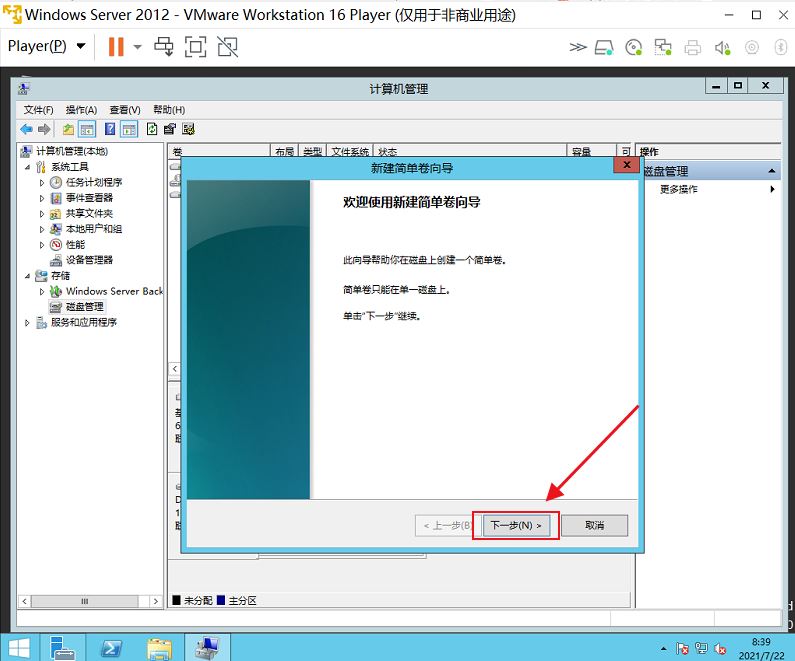Expand the 服务和应用程序 node

pos(27,322)
